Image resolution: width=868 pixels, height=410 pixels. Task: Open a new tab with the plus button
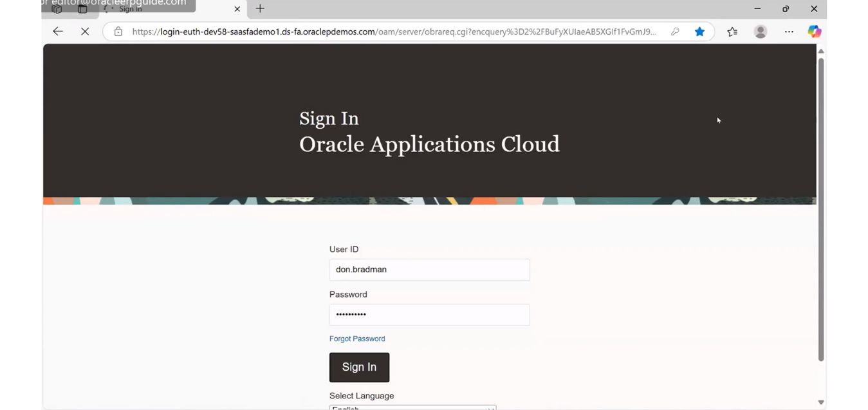click(259, 8)
